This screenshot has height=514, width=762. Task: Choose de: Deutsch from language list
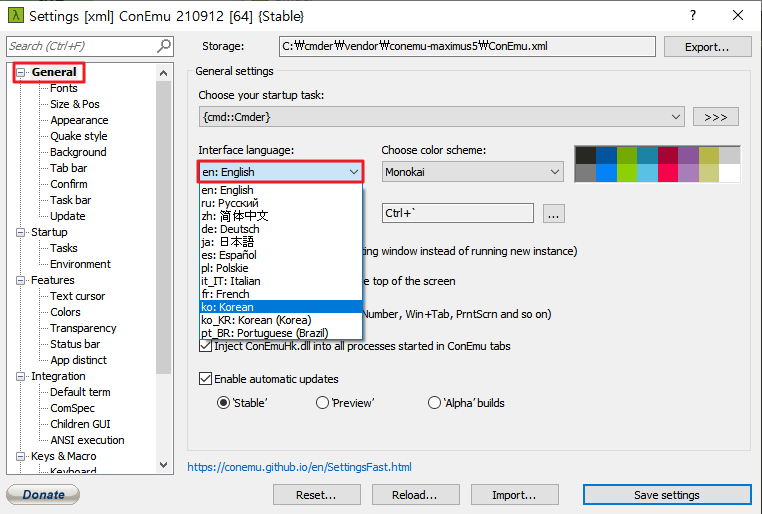click(x=281, y=229)
